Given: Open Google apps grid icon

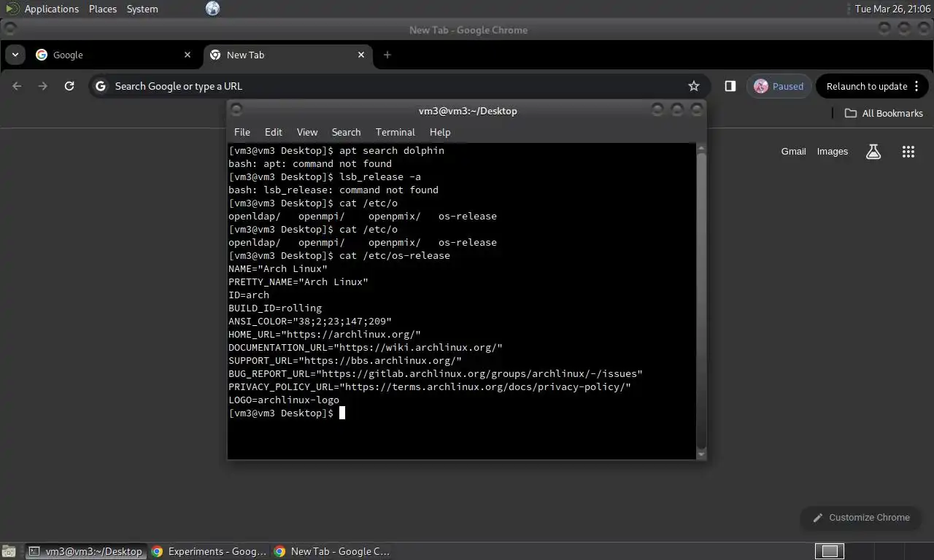Looking at the screenshot, I should pyautogui.click(x=908, y=152).
